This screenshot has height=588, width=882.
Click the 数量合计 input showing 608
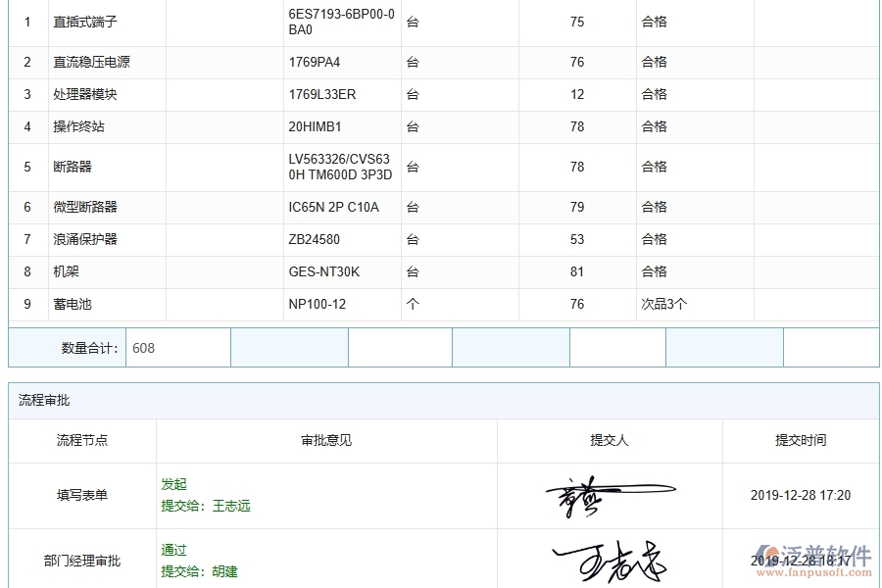pyautogui.click(x=176, y=348)
